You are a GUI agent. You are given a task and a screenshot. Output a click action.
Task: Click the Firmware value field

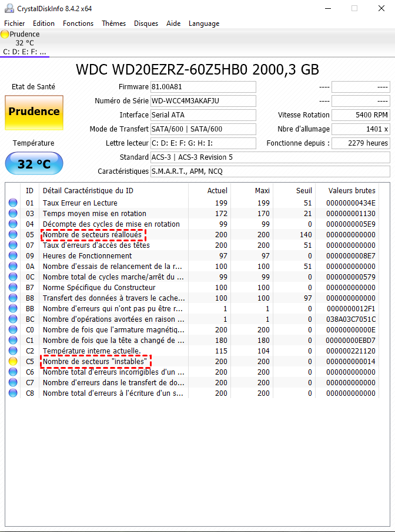(x=203, y=87)
